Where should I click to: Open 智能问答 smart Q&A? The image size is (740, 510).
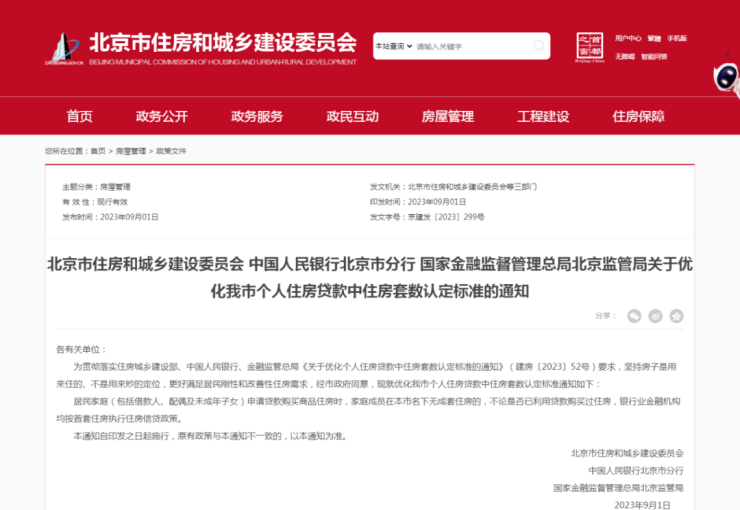tap(654, 57)
